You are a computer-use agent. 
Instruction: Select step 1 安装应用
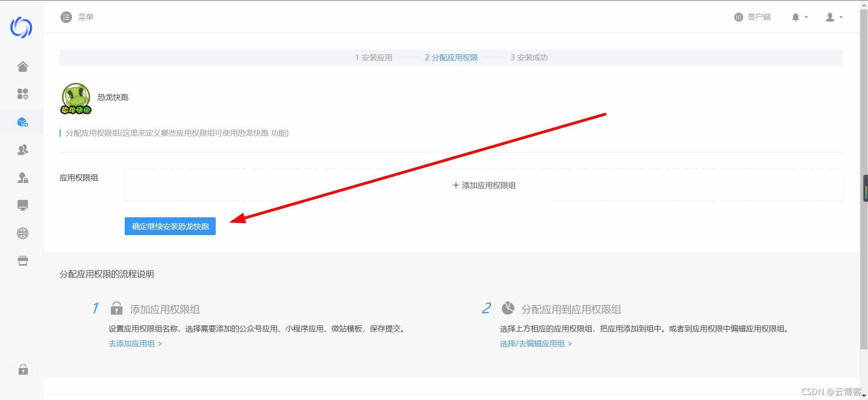[x=373, y=57]
